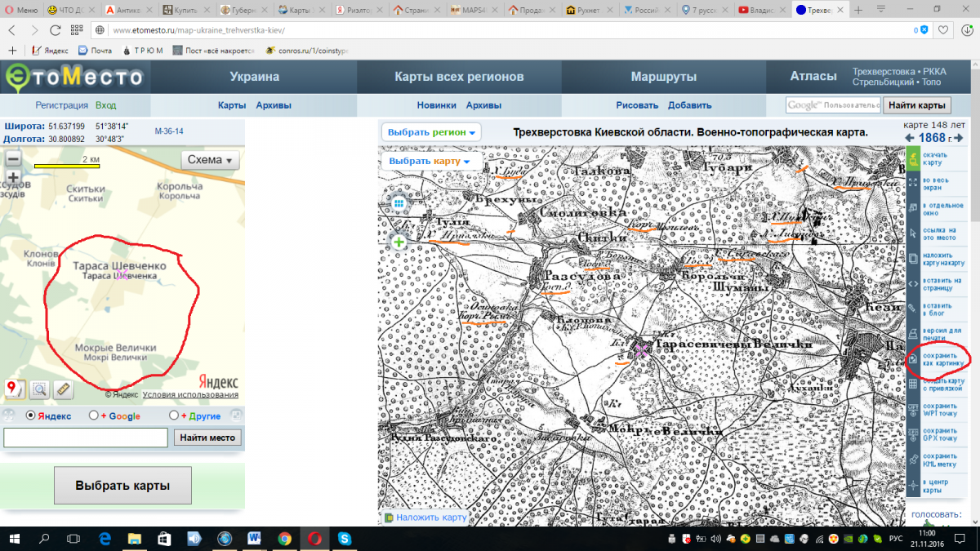Click the embed code icon "вставить на страницу"
This screenshot has width=980, height=551.
913,284
